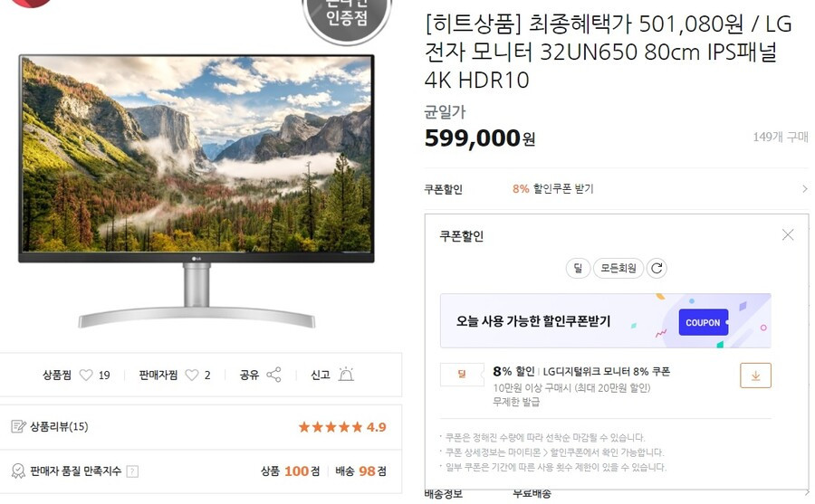Expand the 8% discount coupon row arrow
This screenshot has height=504, width=815.
pyautogui.click(x=805, y=188)
